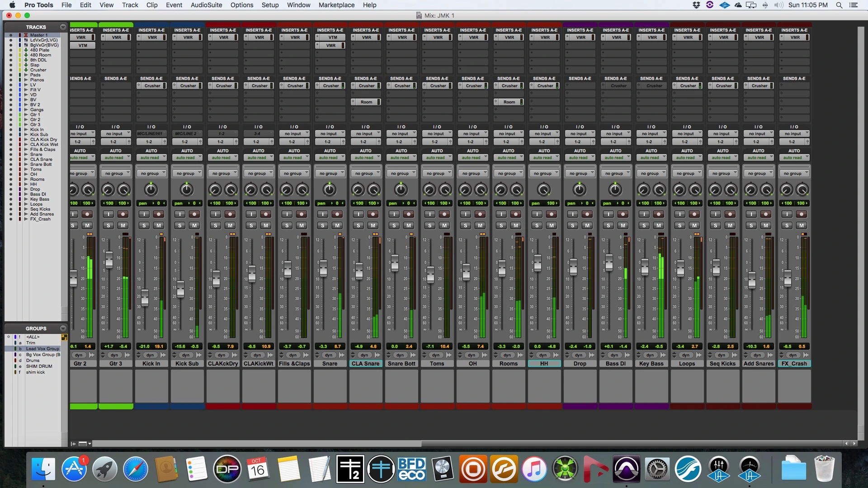The height and width of the screenshot is (488, 868).
Task: Open automation mode selector on Kick In
Action: pyautogui.click(x=151, y=158)
